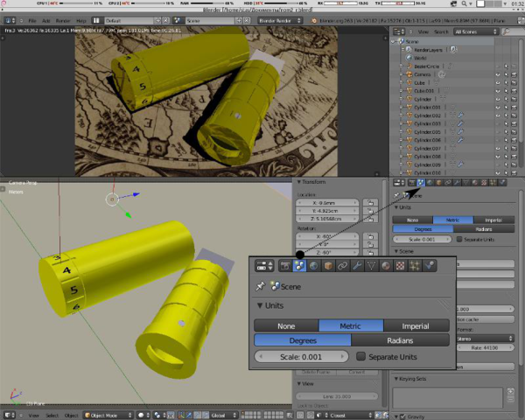Open the All Scenes dropdown in outliner
The width and height of the screenshot is (525, 420).
[476, 31]
